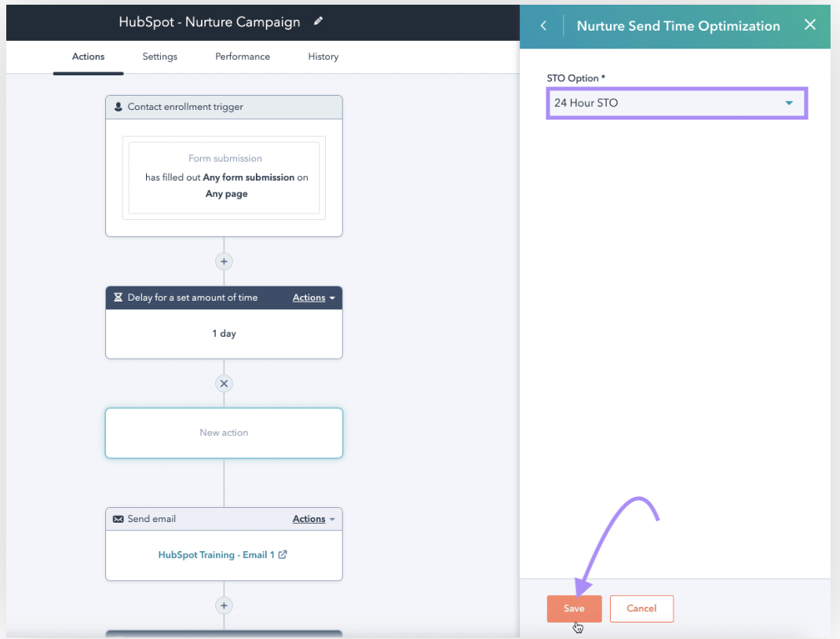Expand Actions menu on Send email card
840x639 pixels.
[313, 519]
